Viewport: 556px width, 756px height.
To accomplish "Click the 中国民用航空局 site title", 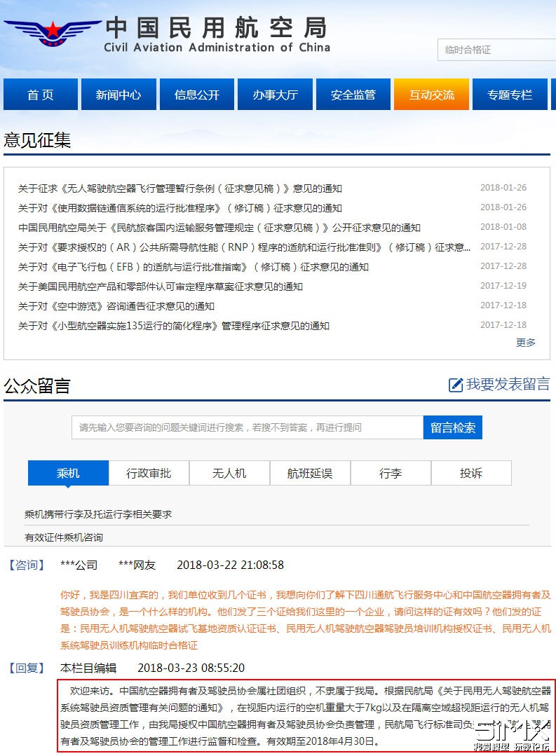I will (x=217, y=27).
